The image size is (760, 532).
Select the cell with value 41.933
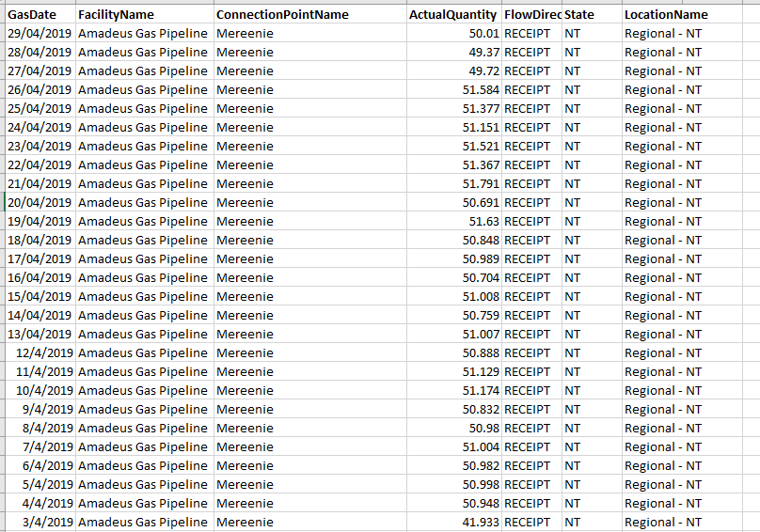[453, 523]
